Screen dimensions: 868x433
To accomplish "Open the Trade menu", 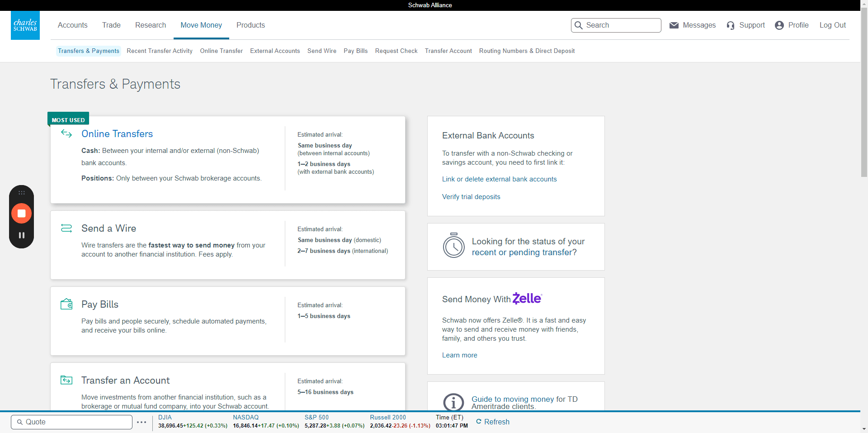I will [111, 25].
